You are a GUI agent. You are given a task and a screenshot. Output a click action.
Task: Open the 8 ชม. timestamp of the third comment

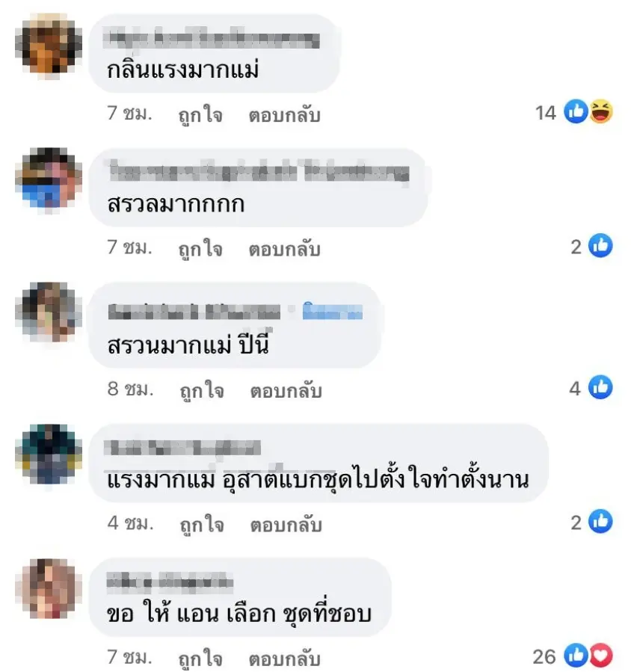click(x=130, y=389)
